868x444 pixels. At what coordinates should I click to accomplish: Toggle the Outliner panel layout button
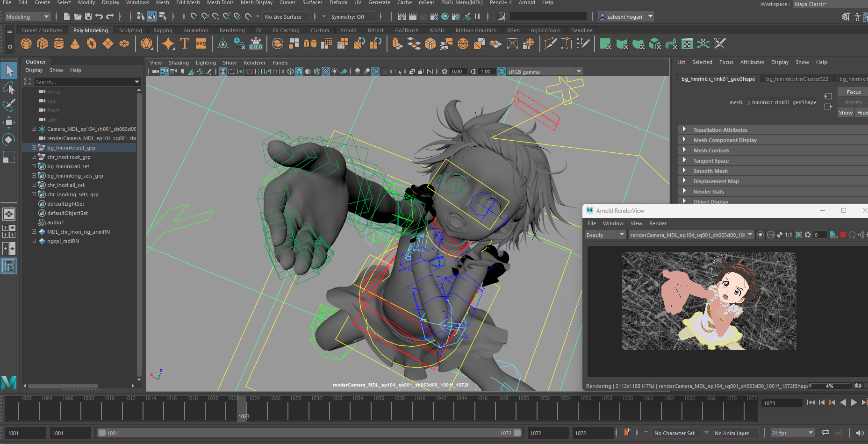9,266
